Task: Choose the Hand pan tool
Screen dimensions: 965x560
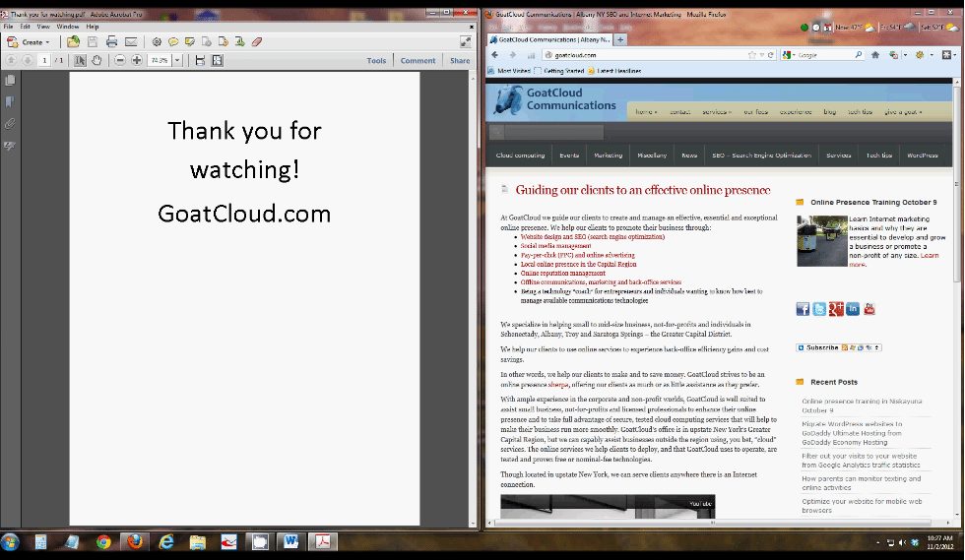Action: click(96, 60)
